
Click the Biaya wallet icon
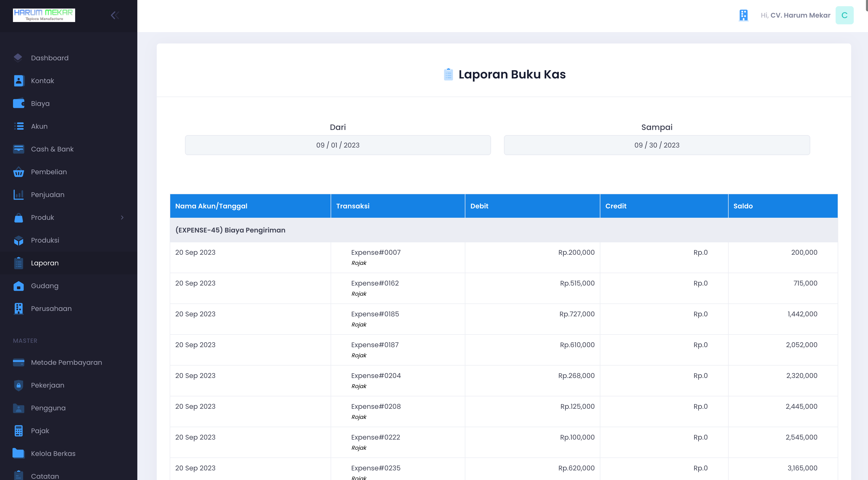[x=19, y=104]
